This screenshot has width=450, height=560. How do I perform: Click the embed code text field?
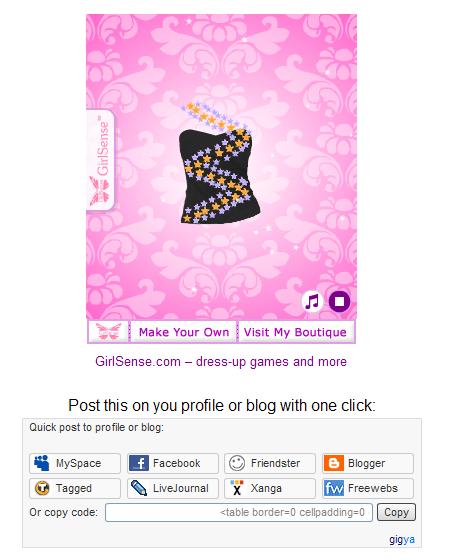coord(239,512)
